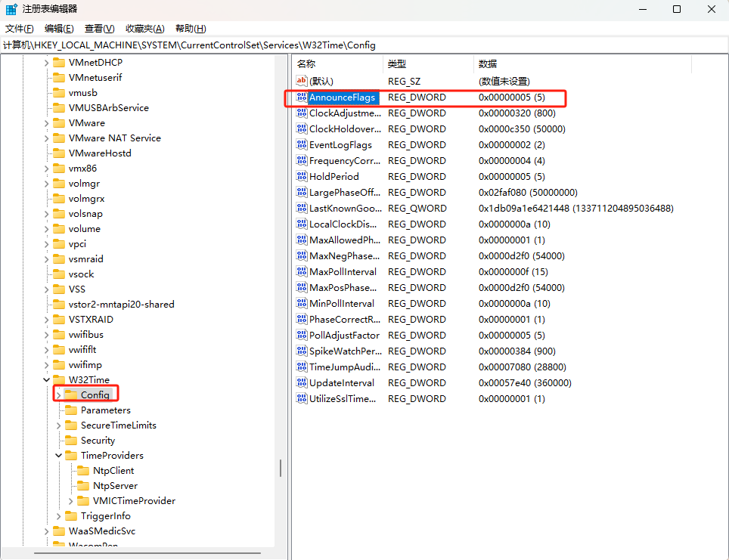This screenshot has height=560, width=729.
Task: Select the LargePhaseOff... value name
Action: click(x=345, y=193)
